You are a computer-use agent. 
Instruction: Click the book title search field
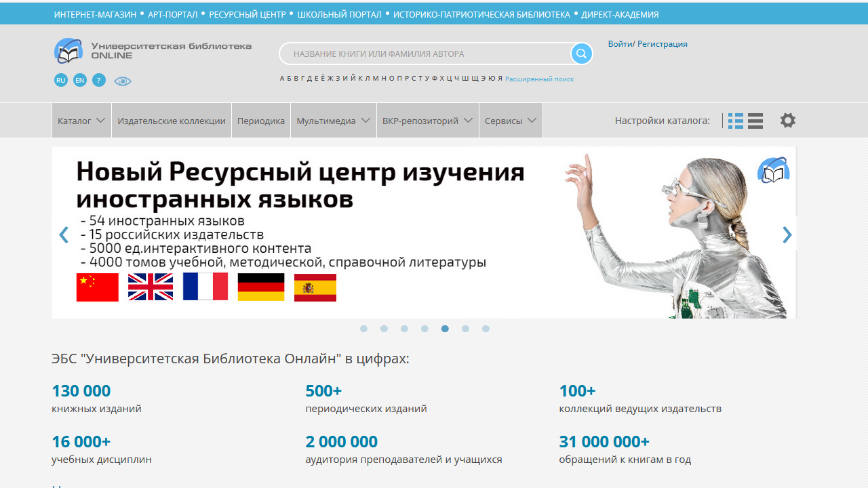tap(427, 53)
